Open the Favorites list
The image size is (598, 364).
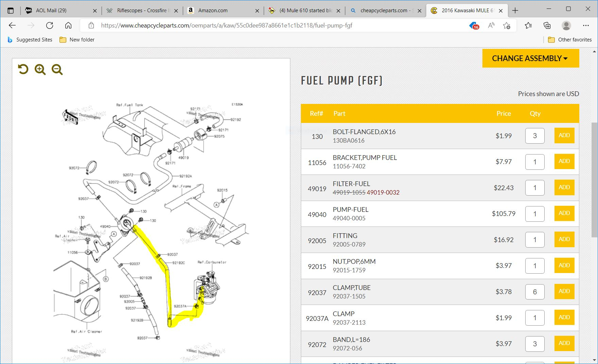(x=528, y=25)
